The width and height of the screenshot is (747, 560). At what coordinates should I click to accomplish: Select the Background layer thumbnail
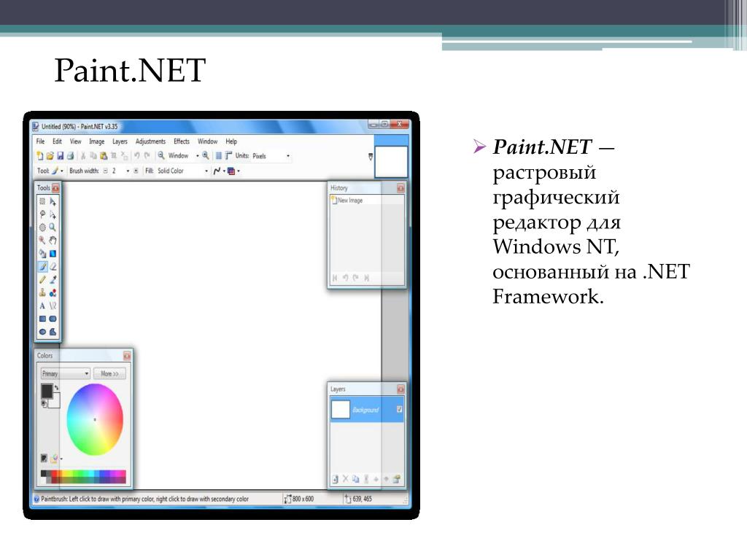point(340,410)
